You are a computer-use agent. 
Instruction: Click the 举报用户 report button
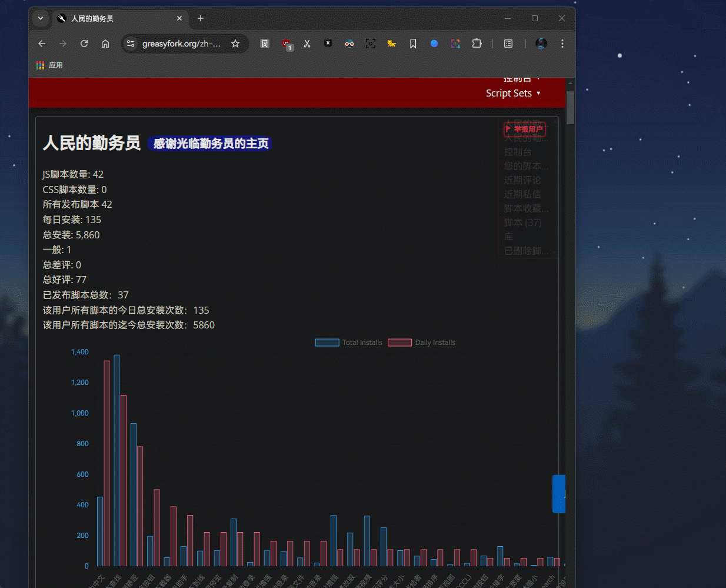[524, 129]
